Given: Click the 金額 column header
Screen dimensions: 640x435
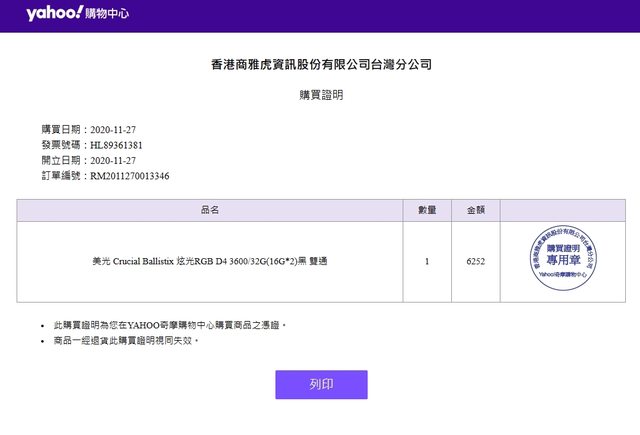Looking at the screenshot, I should 476,210.
